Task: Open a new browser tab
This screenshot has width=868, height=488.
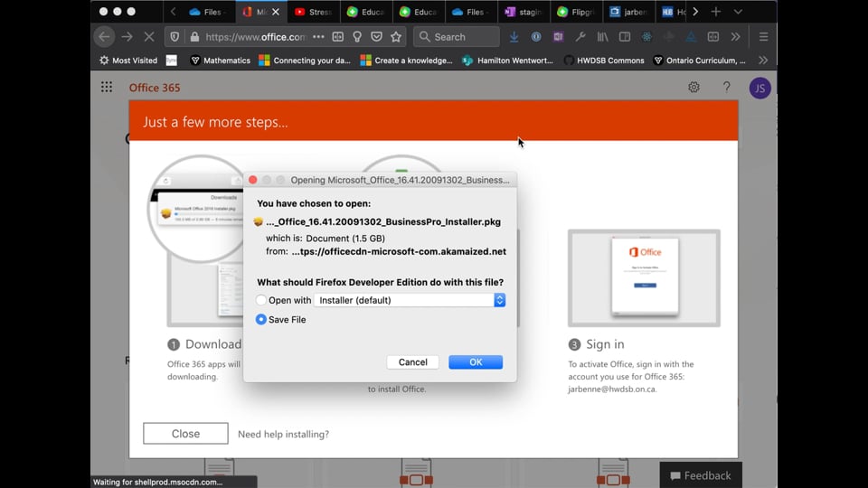Action: pyautogui.click(x=716, y=12)
